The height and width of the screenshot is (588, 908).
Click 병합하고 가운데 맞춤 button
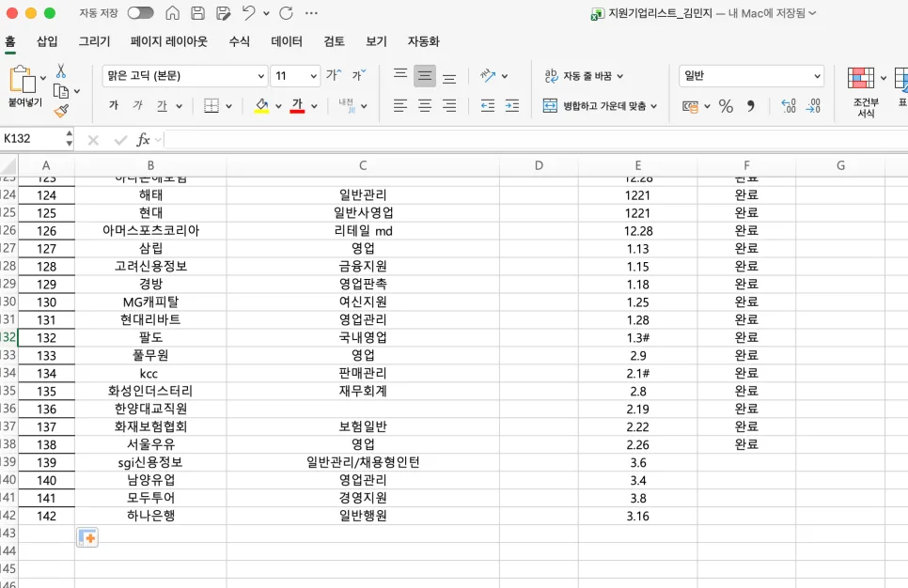pos(600,106)
